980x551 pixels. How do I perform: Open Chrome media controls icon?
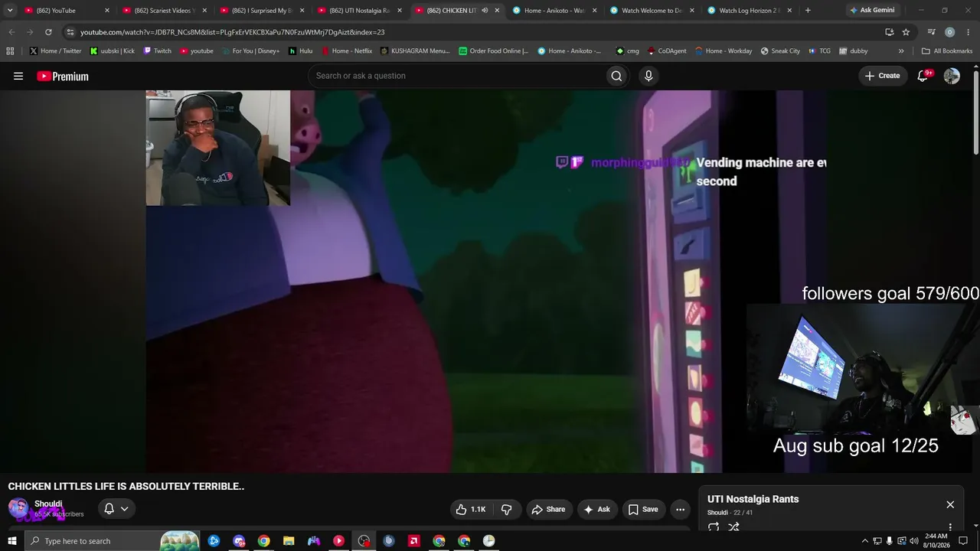[x=931, y=32]
